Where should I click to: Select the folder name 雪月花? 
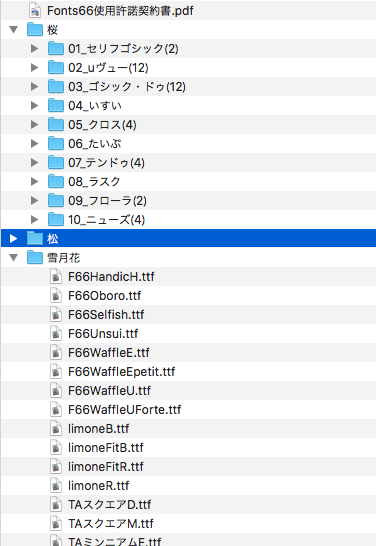coord(63,258)
